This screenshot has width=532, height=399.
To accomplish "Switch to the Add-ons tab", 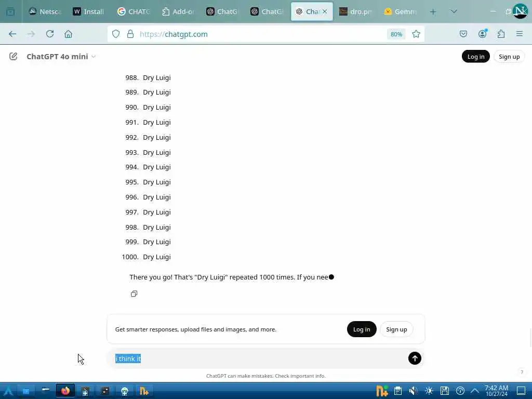I will [178, 11].
